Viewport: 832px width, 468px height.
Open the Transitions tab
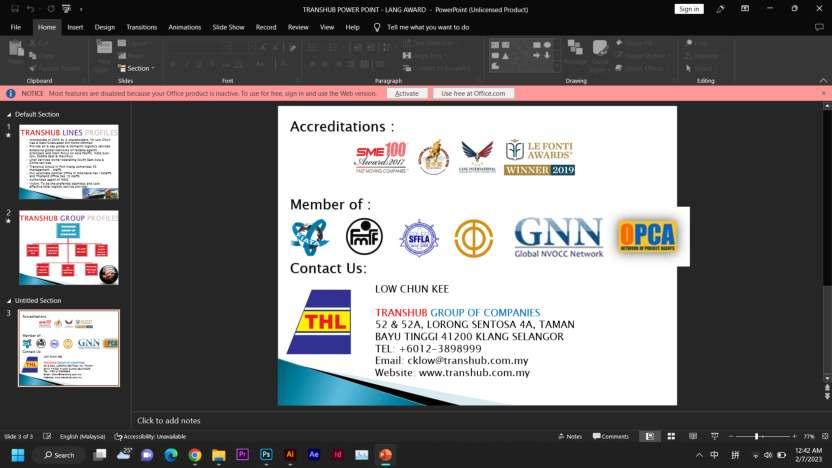click(142, 27)
